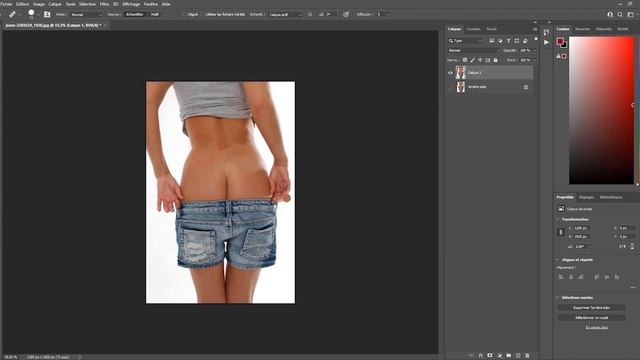Filter layers by pixel layers icon
The width and height of the screenshot is (640, 360).
click(x=491, y=41)
